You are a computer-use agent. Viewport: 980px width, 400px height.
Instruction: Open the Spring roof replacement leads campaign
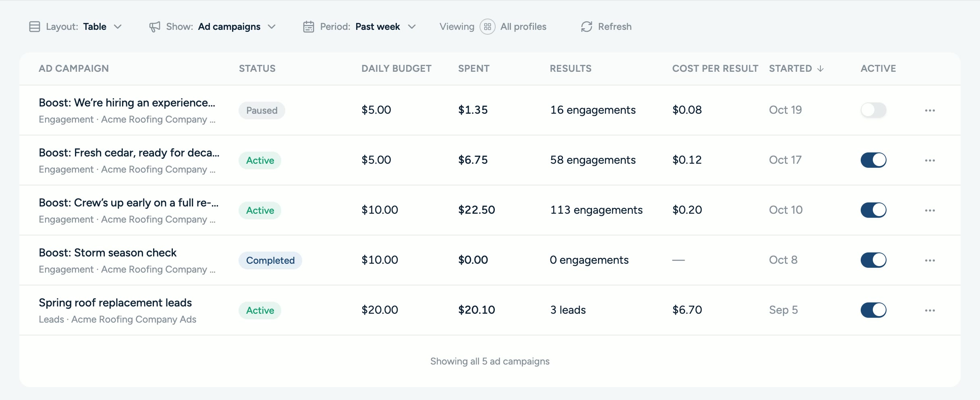click(115, 303)
